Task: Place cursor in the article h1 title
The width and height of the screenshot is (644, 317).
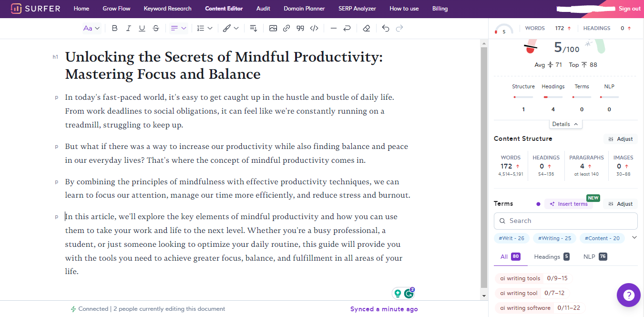Action: pos(224,65)
